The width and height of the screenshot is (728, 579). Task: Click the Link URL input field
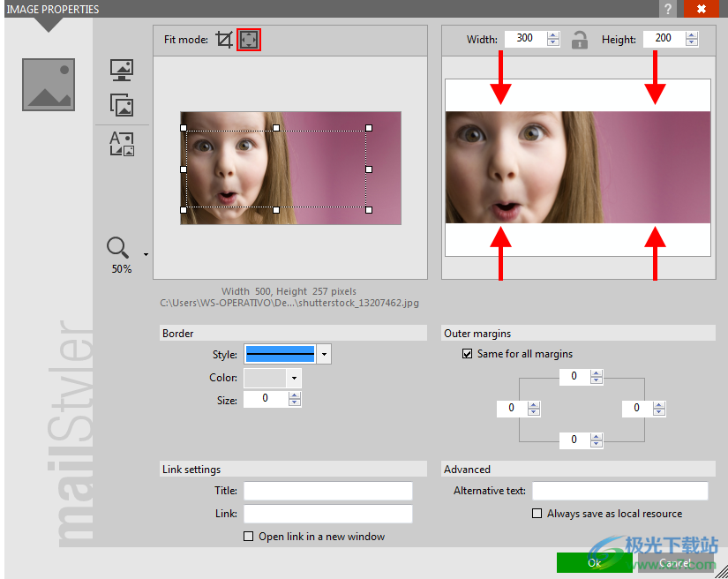327,514
